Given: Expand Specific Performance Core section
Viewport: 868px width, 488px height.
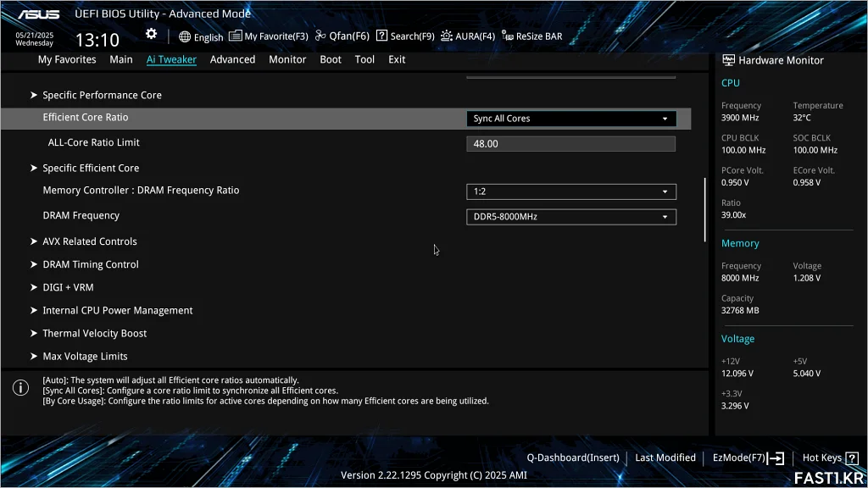Looking at the screenshot, I should (102, 95).
